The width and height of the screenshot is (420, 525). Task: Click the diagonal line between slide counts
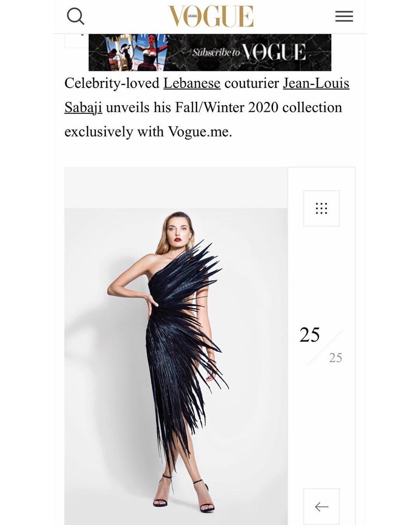pyautogui.click(x=325, y=347)
